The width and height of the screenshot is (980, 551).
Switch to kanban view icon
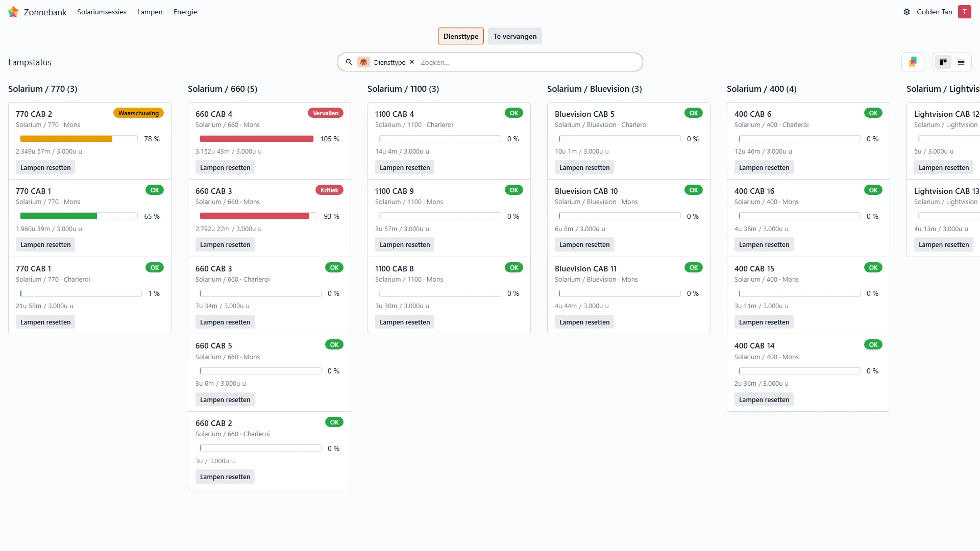coord(943,62)
